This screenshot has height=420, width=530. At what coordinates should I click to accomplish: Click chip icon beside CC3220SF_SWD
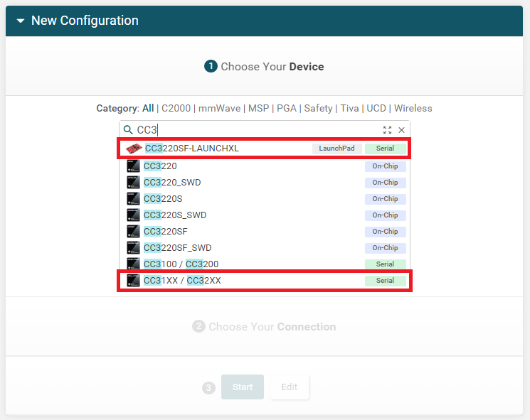tap(133, 248)
